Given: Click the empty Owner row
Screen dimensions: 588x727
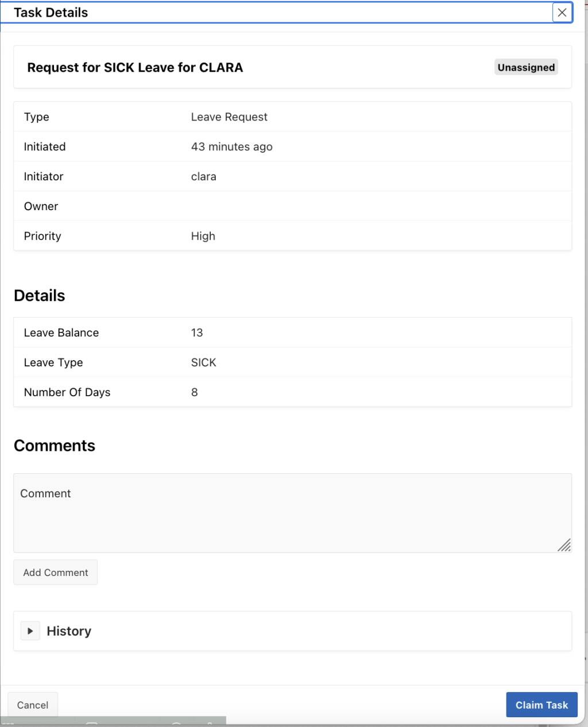Looking at the screenshot, I should [x=292, y=206].
